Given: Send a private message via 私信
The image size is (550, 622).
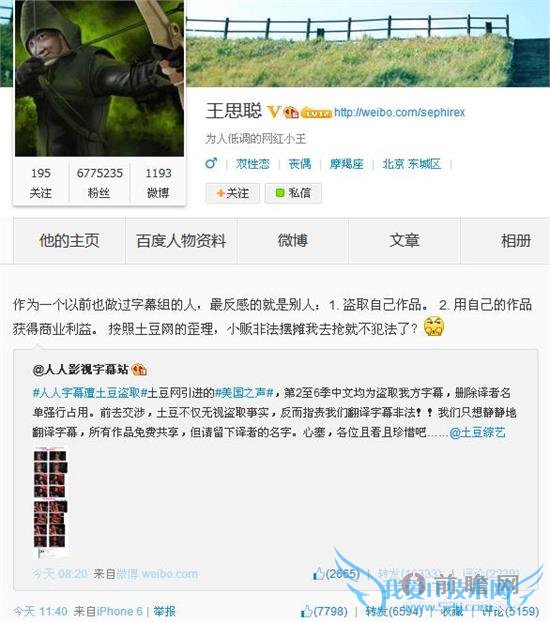Looking at the screenshot, I should coord(293,193).
